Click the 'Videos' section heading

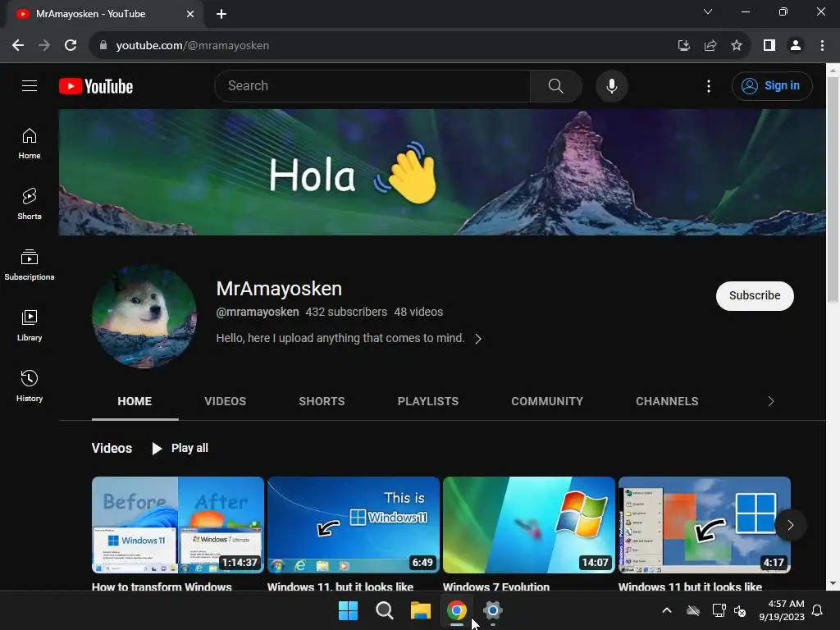point(112,449)
